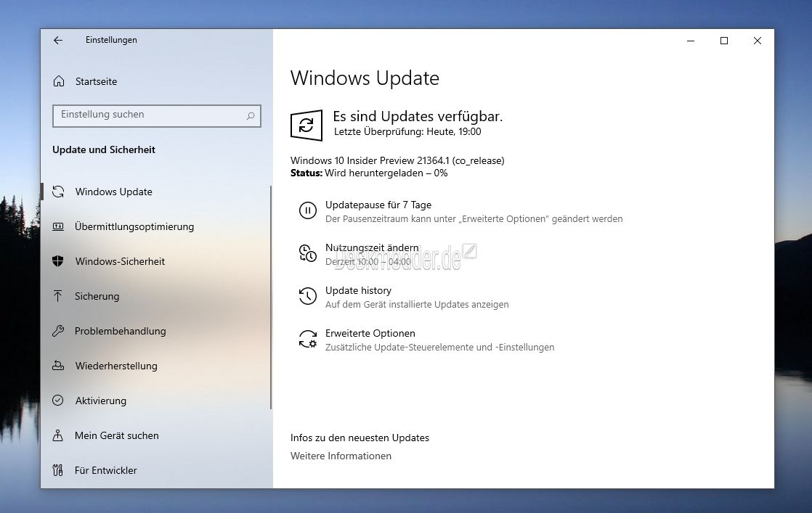Click the gear-sync icon for Erweiterte Optionen
This screenshot has width=812, height=513.
308,340
